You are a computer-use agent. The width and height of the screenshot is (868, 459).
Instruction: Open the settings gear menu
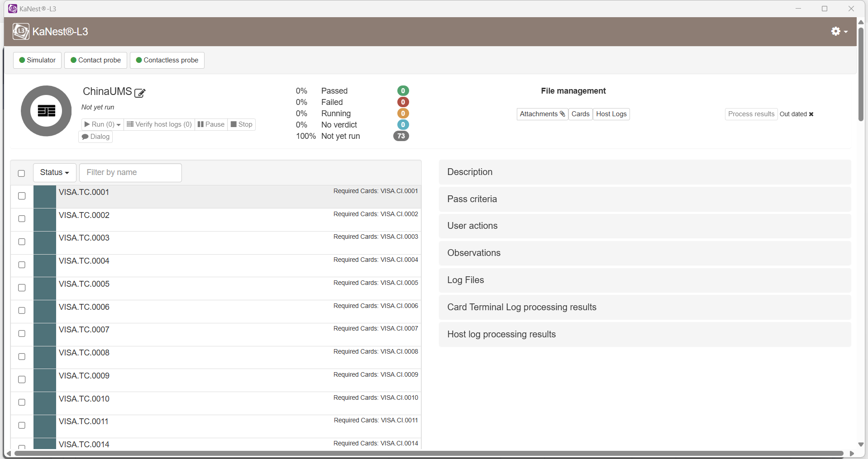pyautogui.click(x=839, y=31)
